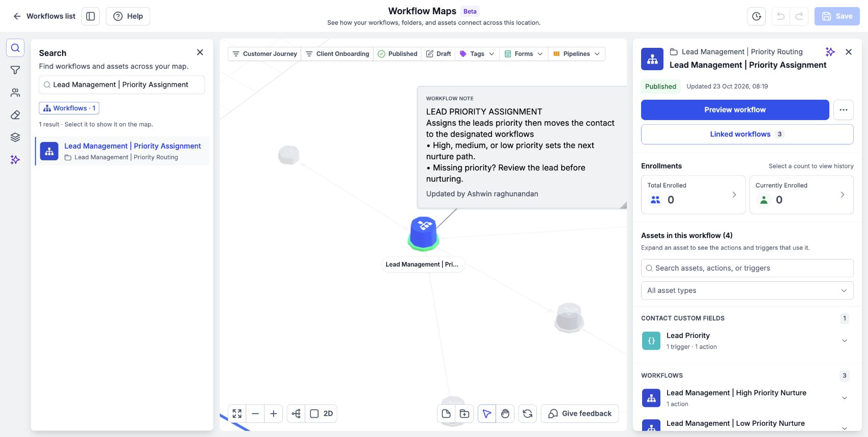This screenshot has height=437, width=868.
Task: Click Lead Management | Priority Routing folder breadcrumb
Action: pyautogui.click(x=736, y=52)
